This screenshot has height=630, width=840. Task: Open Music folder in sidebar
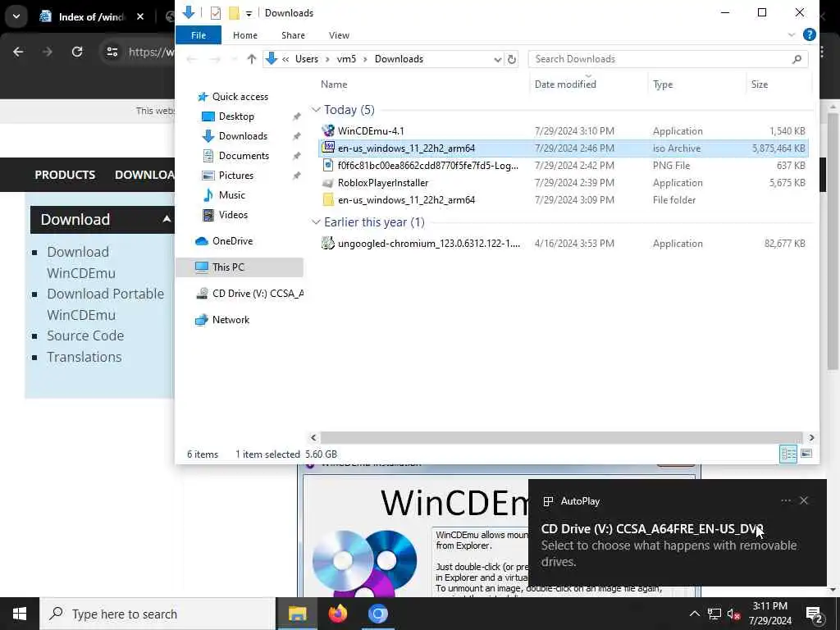pyautogui.click(x=231, y=195)
